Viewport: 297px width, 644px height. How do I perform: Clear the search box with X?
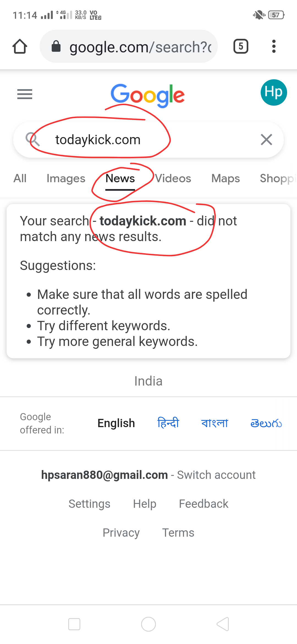tap(266, 140)
